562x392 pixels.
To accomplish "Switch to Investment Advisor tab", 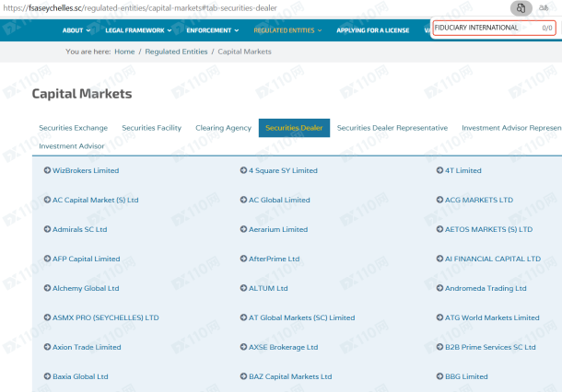I will click(72, 146).
